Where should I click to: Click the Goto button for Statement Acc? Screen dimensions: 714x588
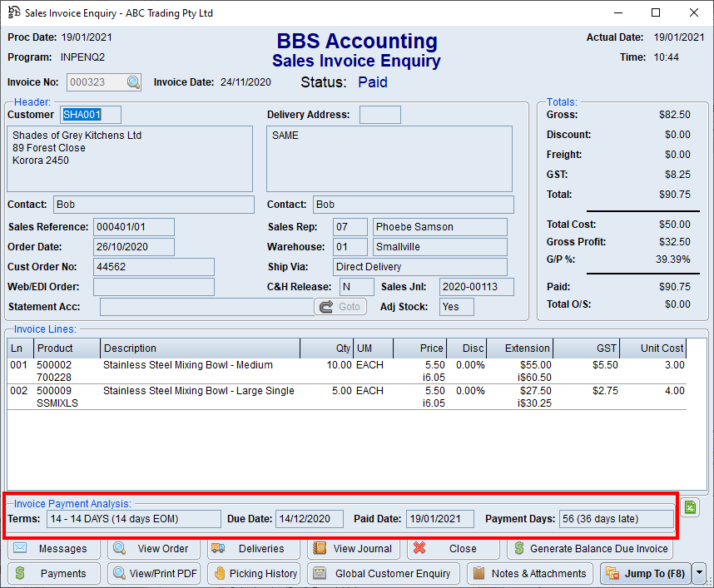tap(340, 306)
